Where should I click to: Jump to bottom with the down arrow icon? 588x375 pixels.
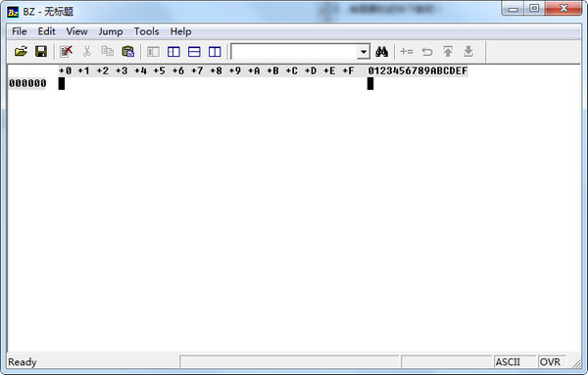coord(468,51)
